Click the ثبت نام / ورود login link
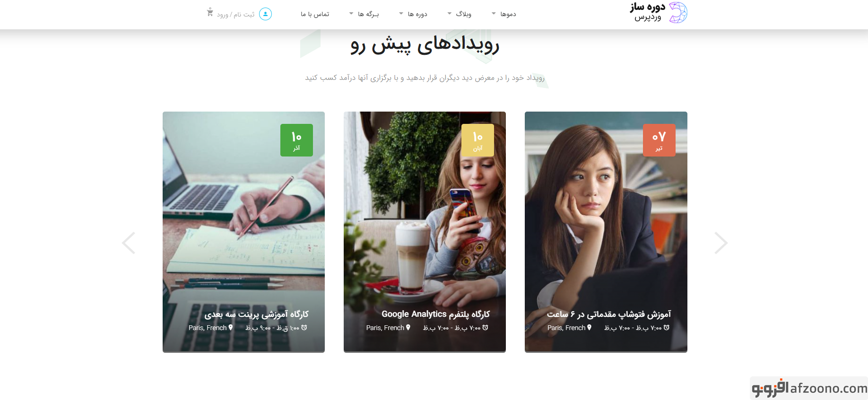Viewport: 868px width, 400px height. 235,15
